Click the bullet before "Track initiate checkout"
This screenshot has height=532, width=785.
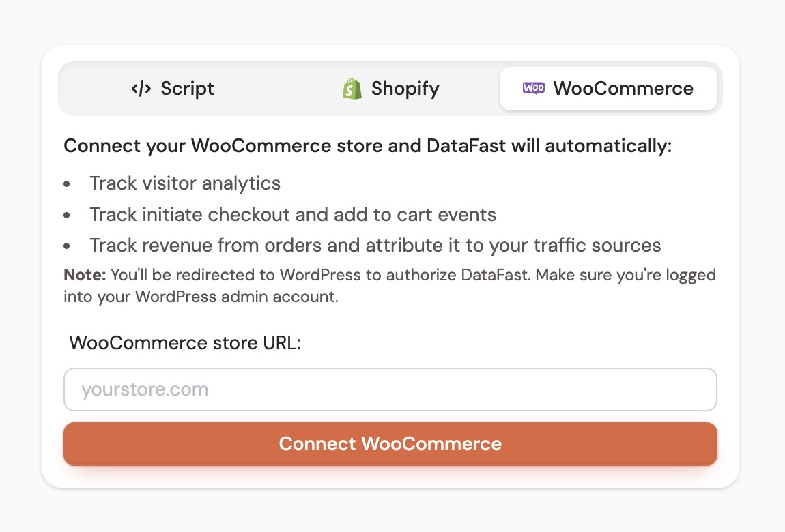67,216
